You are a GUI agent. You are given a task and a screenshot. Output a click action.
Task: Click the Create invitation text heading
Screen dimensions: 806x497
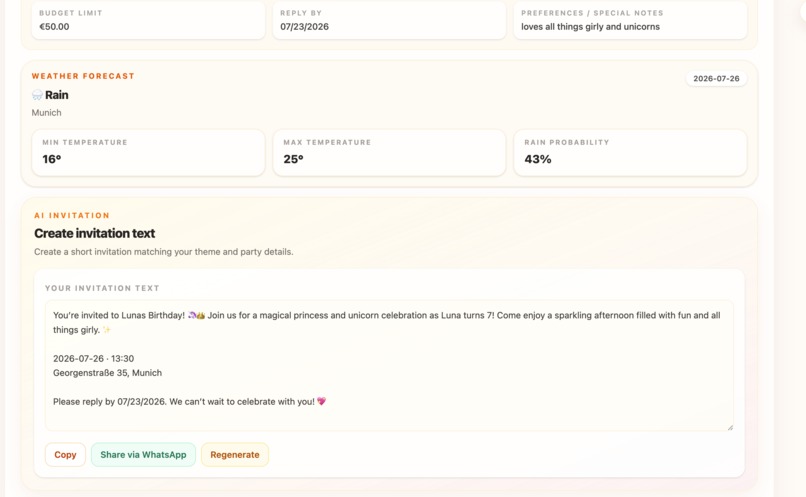95,233
